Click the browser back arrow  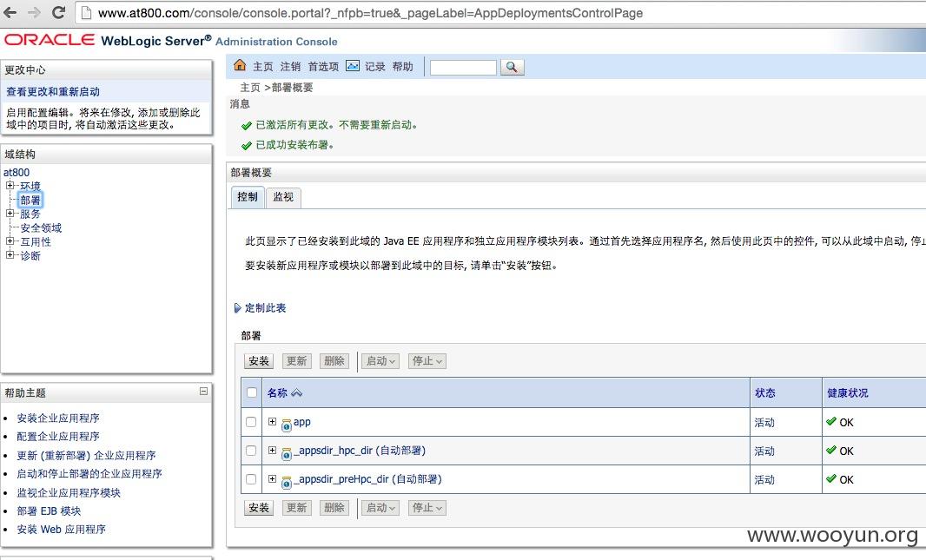(10, 12)
